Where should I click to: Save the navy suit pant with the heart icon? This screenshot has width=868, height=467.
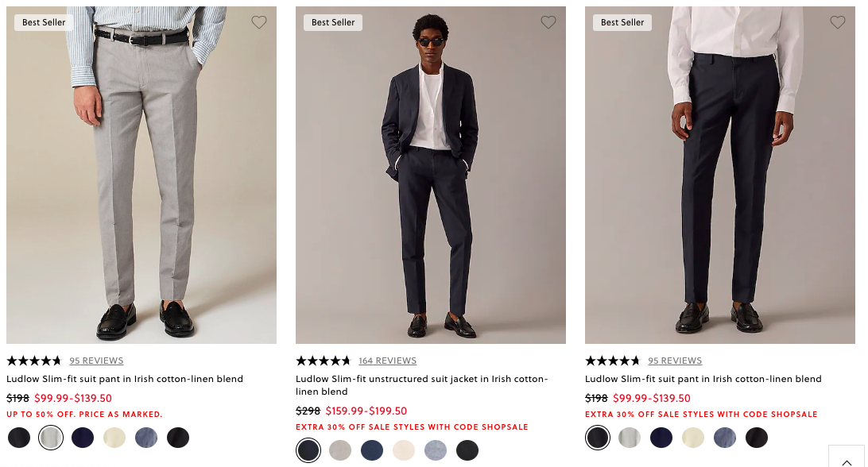[838, 23]
